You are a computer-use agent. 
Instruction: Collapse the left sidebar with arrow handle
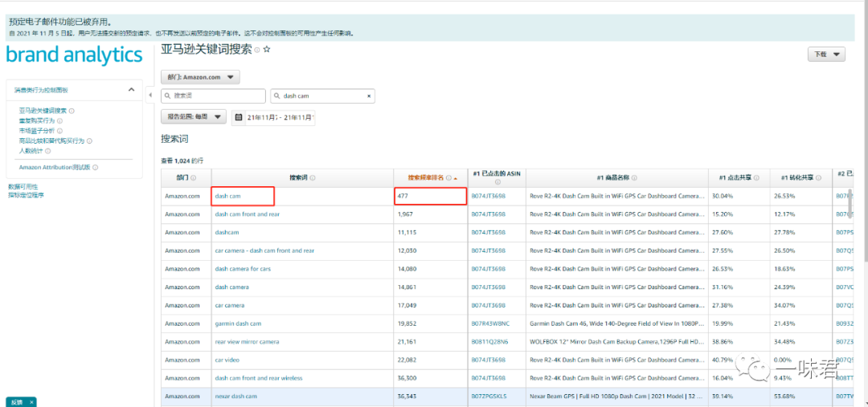tap(150, 95)
